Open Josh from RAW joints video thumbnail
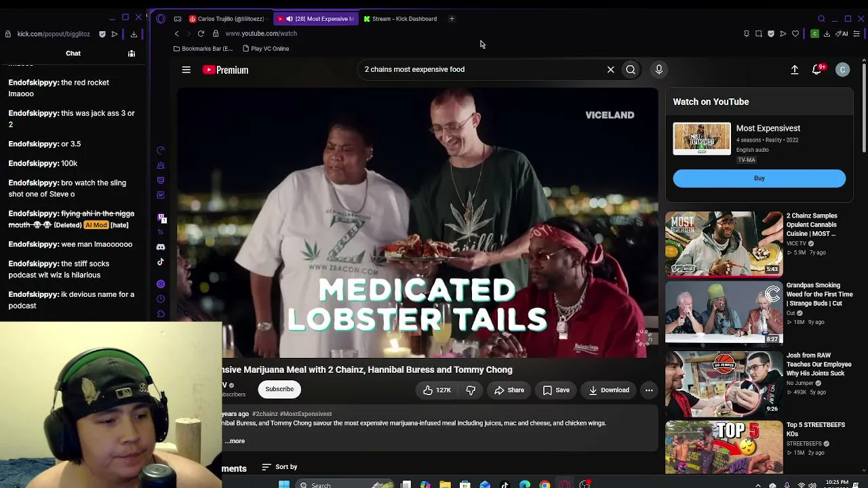This screenshot has width=868, height=488. [x=724, y=383]
